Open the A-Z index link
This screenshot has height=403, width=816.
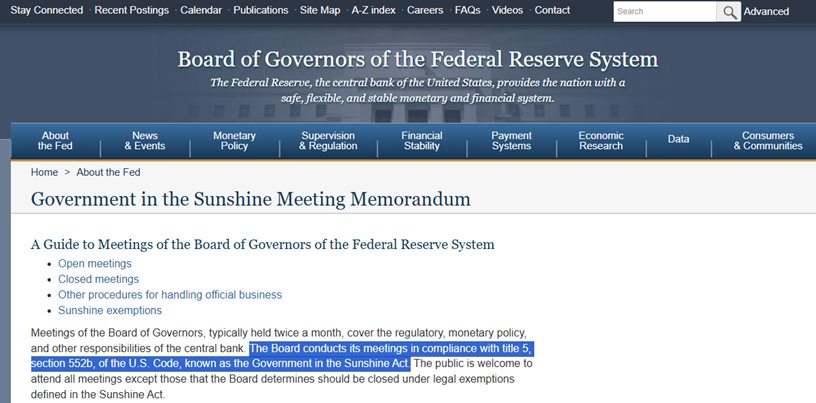(x=374, y=10)
